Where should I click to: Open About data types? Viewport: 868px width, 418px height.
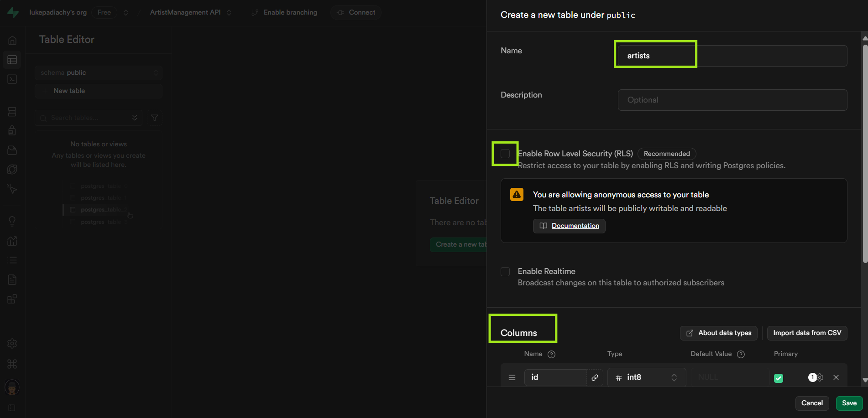[x=719, y=333]
